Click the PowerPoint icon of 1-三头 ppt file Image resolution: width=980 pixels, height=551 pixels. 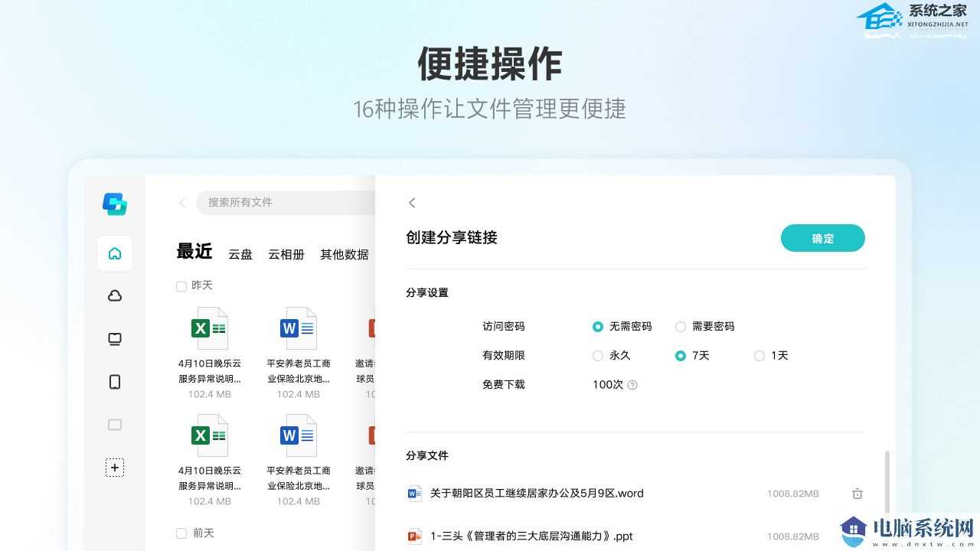414,536
